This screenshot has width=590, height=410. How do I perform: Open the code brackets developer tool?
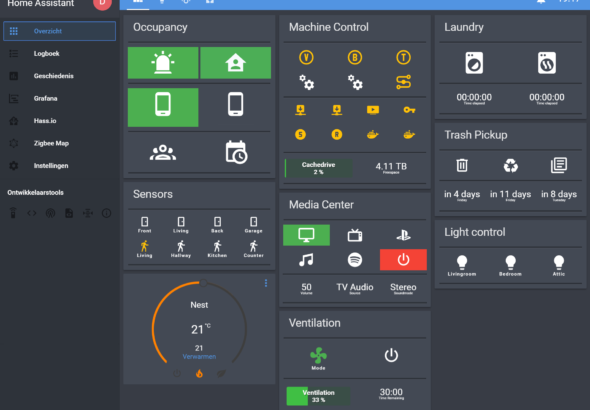(32, 213)
